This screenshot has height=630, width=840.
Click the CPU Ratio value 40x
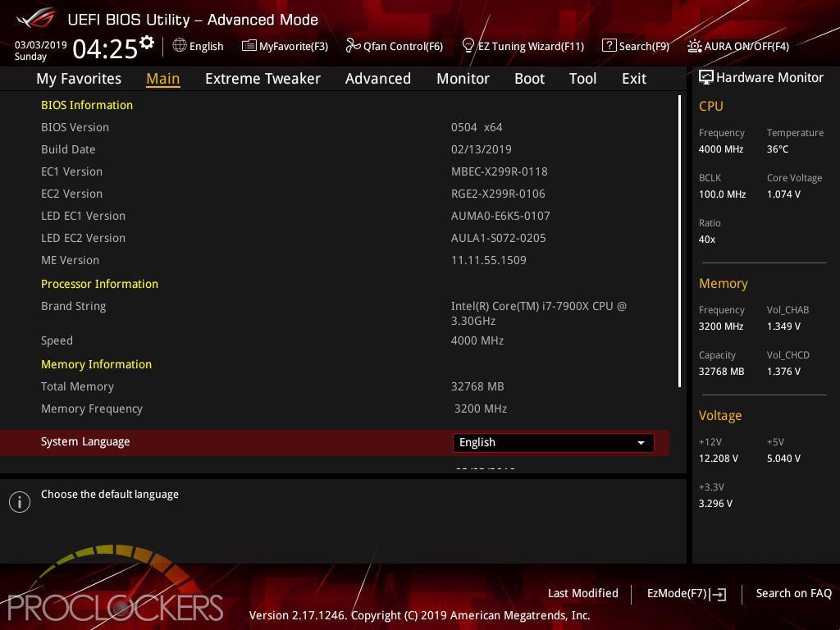click(x=706, y=239)
